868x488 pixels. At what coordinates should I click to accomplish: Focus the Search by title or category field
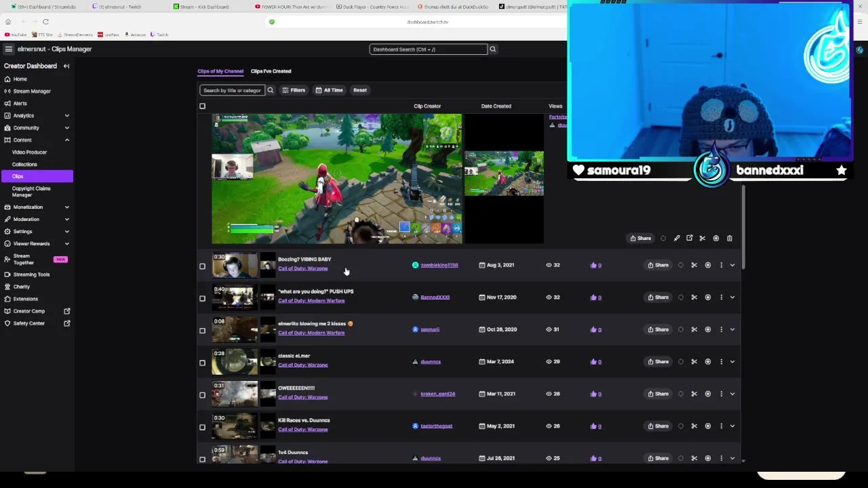click(231, 90)
